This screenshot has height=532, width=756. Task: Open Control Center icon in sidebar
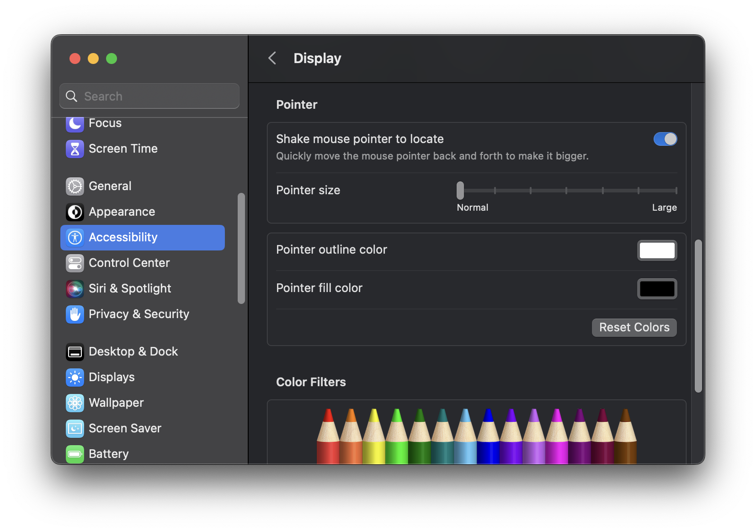[x=75, y=263]
